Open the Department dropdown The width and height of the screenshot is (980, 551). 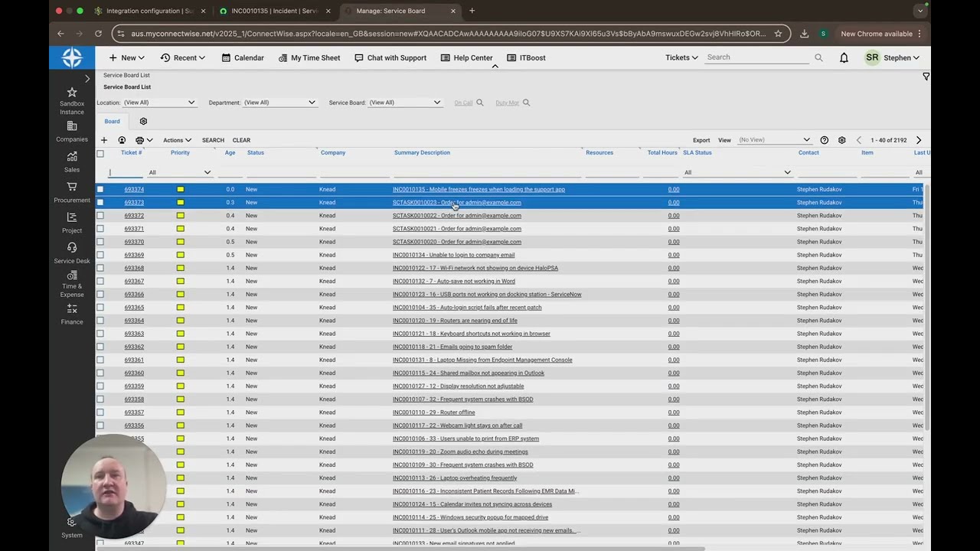pos(279,103)
